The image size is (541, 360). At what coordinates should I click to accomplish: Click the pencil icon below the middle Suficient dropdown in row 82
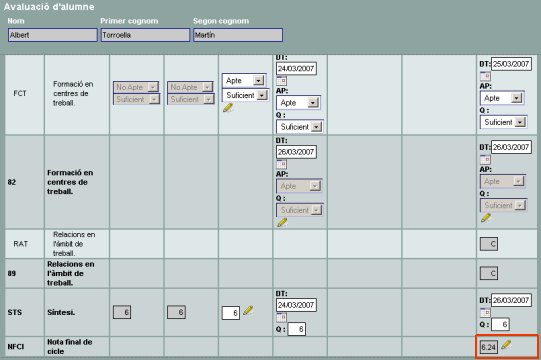click(x=282, y=223)
